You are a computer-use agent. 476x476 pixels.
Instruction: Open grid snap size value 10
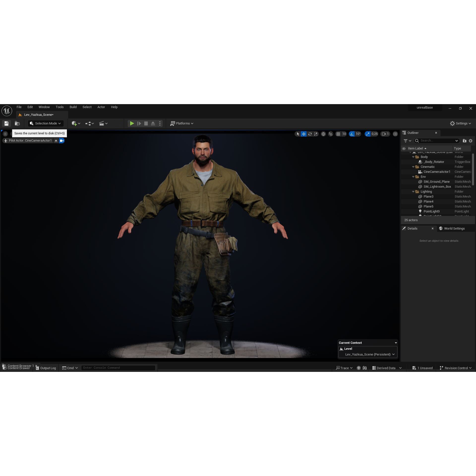click(344, 134)
